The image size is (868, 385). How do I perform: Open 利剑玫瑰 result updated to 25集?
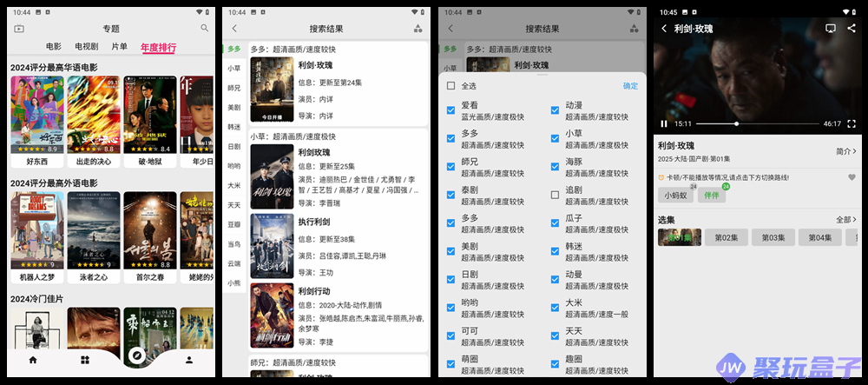point(339,177)
